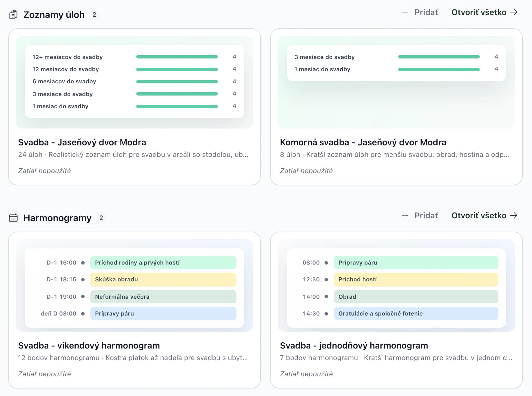Click the Skúška obradu yellow block
Screen dimensions: 532x396
pos(163,279)
